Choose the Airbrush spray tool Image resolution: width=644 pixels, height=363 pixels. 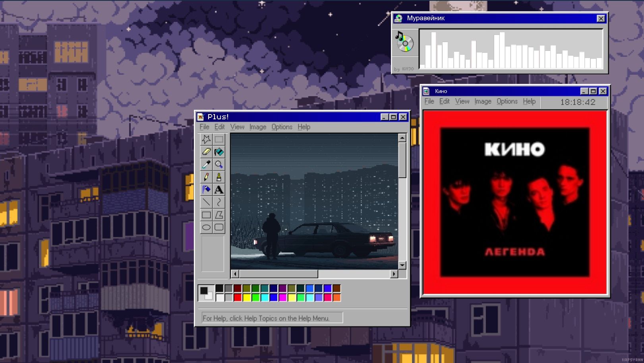click(206, 190)
